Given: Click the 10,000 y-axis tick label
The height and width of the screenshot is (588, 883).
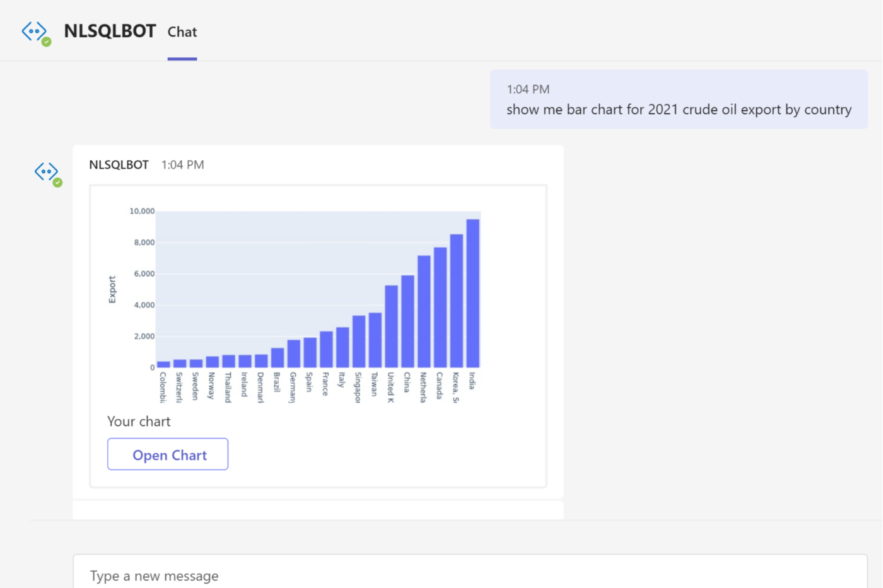Looking at the screenshot, I should pyautogui.click(x=142, y=211).
